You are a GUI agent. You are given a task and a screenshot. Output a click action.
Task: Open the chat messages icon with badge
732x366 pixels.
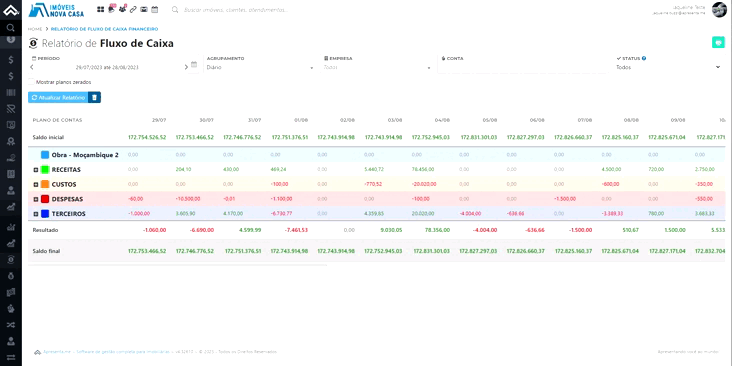[x=112, y=8]
